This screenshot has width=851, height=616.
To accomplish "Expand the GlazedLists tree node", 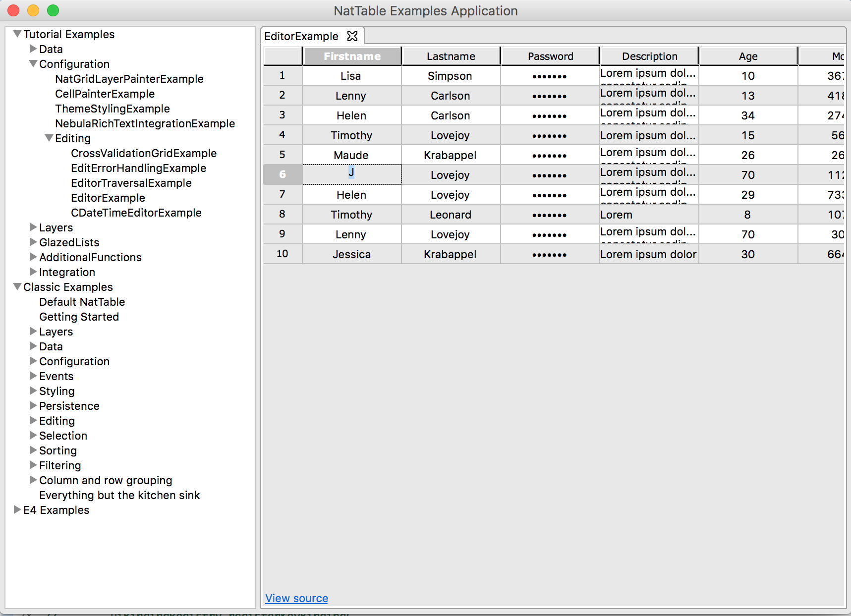I will coord(33,242).
